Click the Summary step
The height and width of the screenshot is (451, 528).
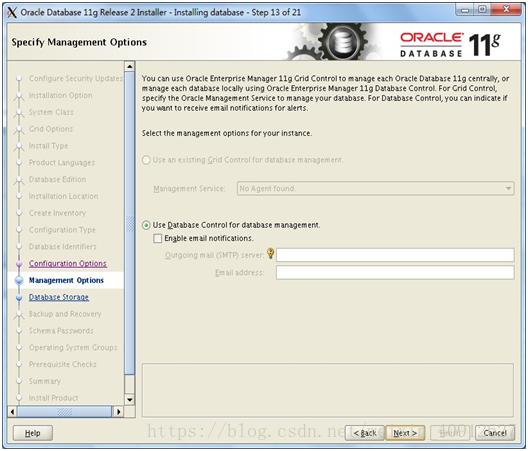(45, 381)
